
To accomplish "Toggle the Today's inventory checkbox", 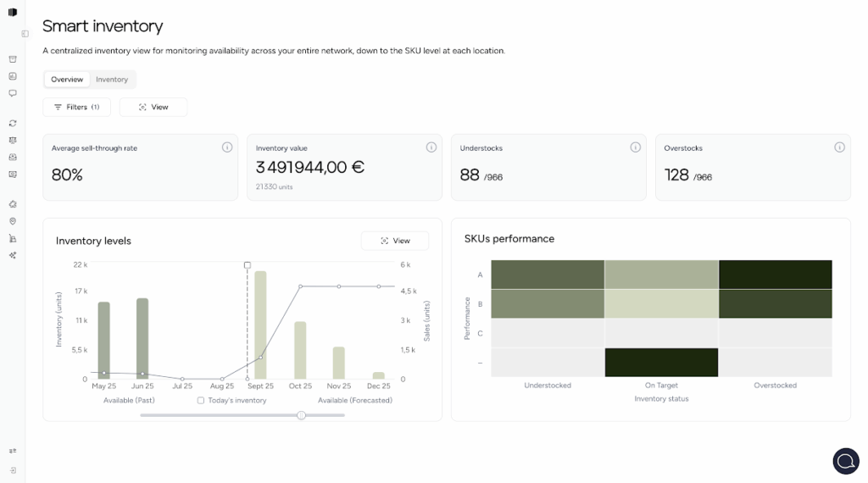I will tap(201, 400).
